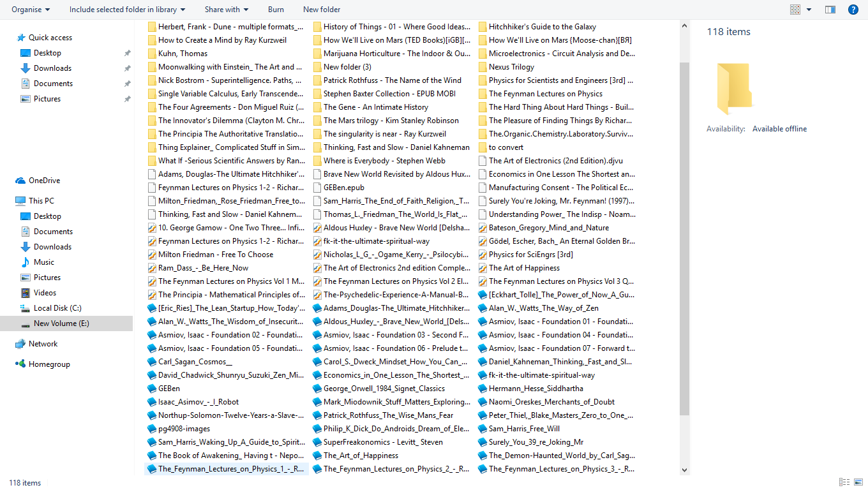The height and width of the screenshot is (490, 868).
Task: Open Help with the question mark icon
Action: pos(853,10)
